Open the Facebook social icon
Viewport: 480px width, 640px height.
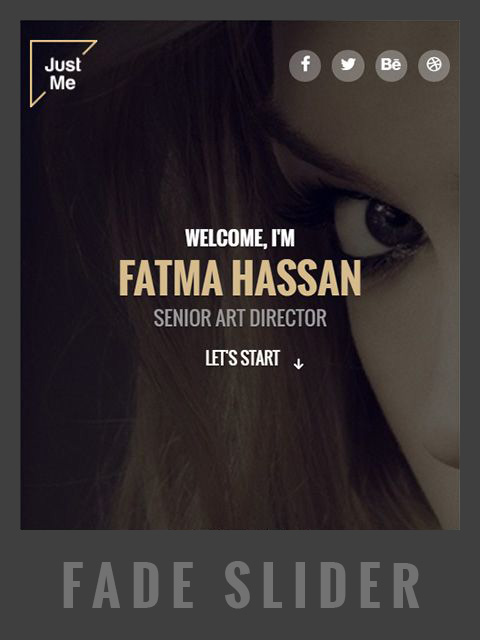point(305,66)
